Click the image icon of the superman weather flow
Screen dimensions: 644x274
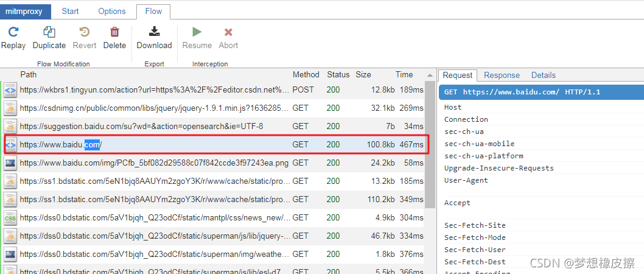tap(10, 255)
